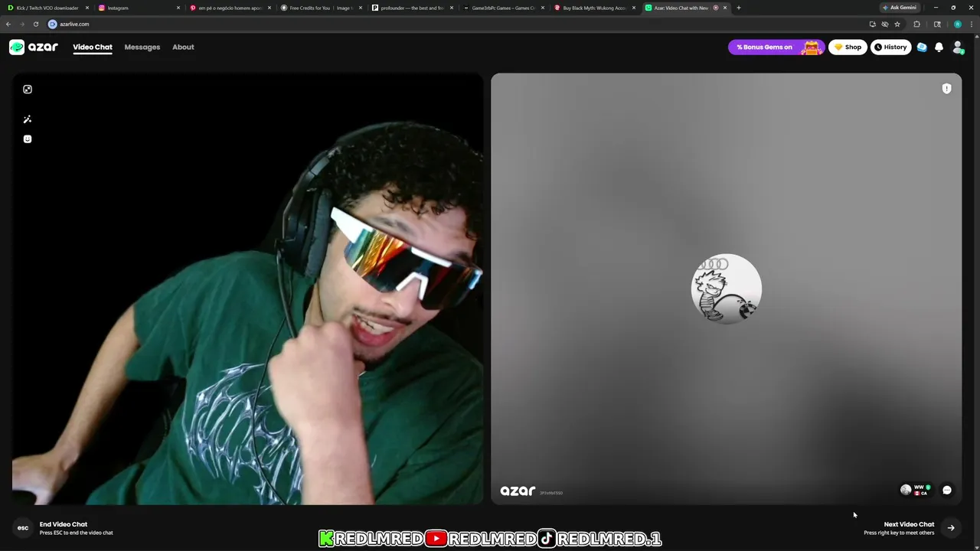Click the own webcam video feed
The width and height of the screenshot is (980, 551).
tap(247, 289)
